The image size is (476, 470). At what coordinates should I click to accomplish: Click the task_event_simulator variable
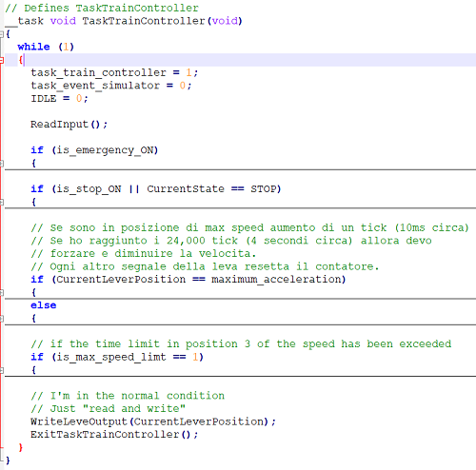click(95, 86)
